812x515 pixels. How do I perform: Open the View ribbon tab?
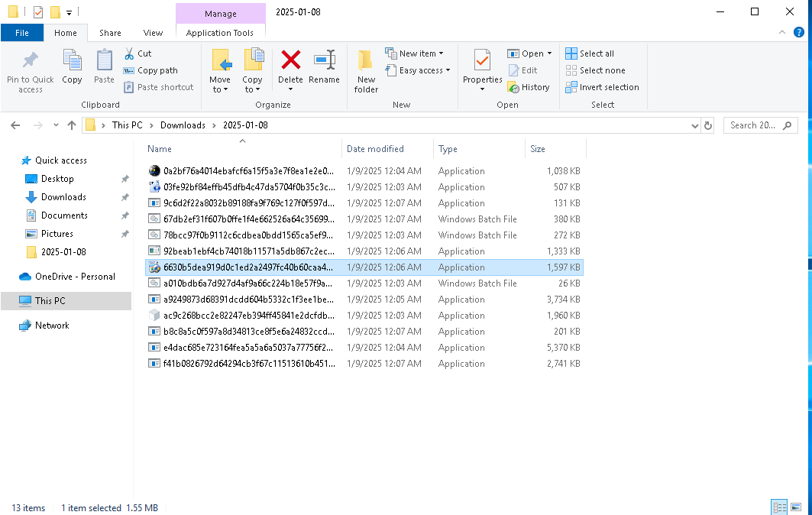click(x=153, y=33)
